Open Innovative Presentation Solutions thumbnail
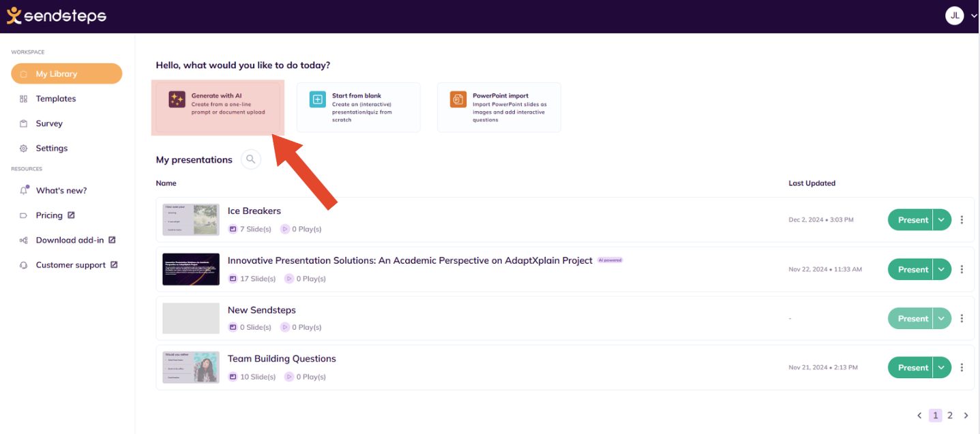Image resolution: width=980 pixels, height=434 pixels. pos(191,269)
